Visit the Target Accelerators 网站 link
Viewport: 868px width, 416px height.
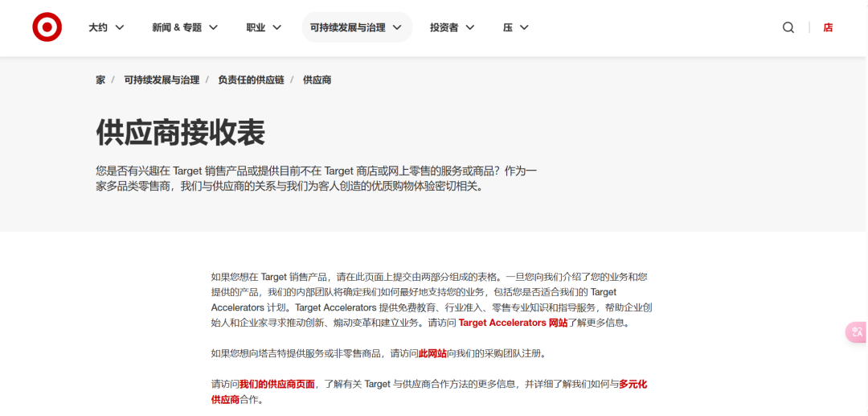(513, 323)
